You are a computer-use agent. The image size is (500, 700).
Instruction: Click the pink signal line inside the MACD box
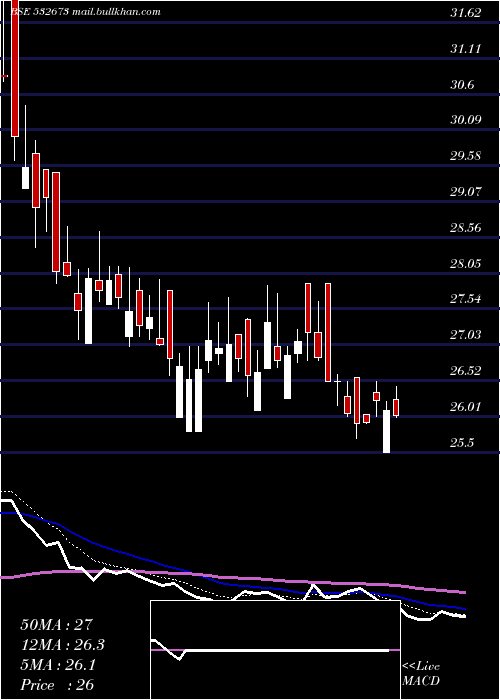click(x=275, y=650)
